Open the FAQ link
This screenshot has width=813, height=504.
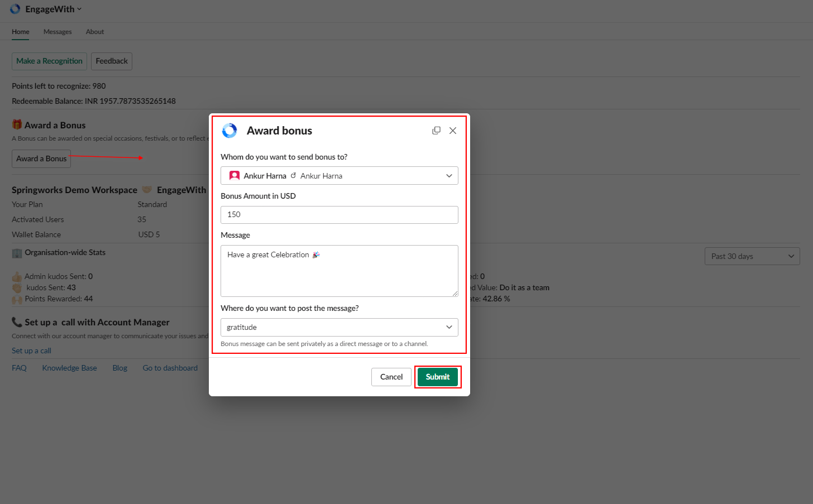19,368
